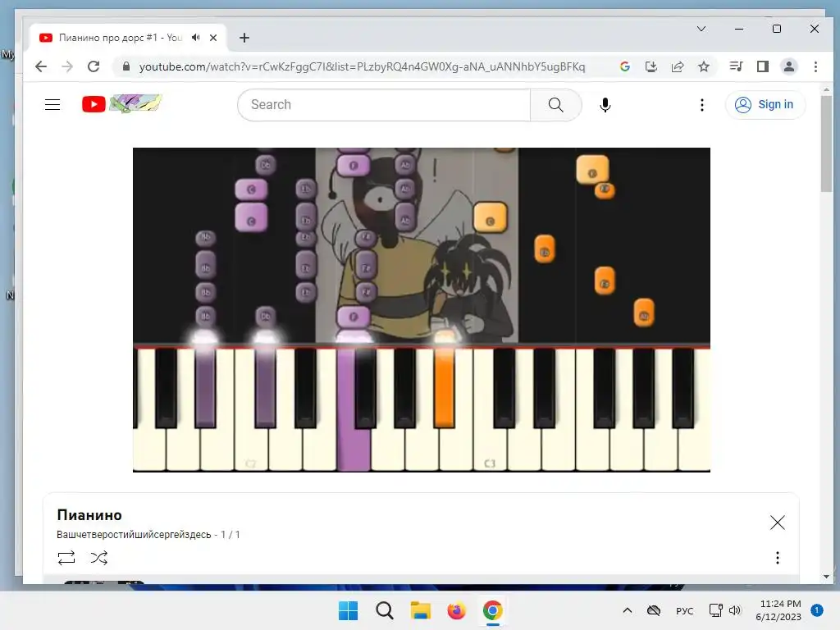Toggle loop playlist
The width and height of the screenshot is (840, 630).
(x=66, y=558)
